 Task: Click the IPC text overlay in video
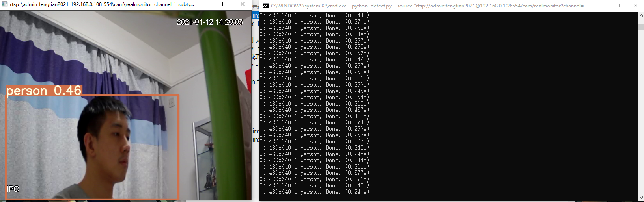click(x=13, y=189)
